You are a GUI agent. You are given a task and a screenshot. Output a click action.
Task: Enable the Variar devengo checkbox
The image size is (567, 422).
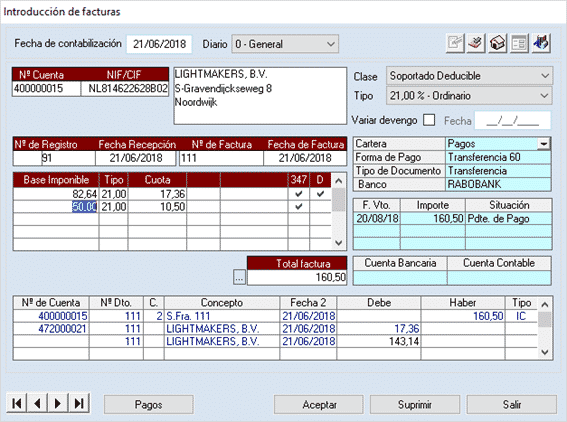pos(429,120)
